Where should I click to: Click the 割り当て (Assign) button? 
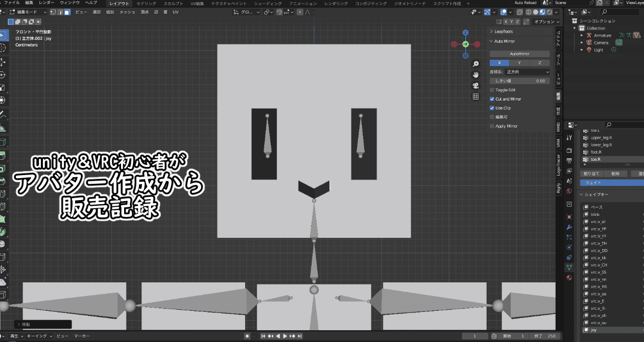591,173
